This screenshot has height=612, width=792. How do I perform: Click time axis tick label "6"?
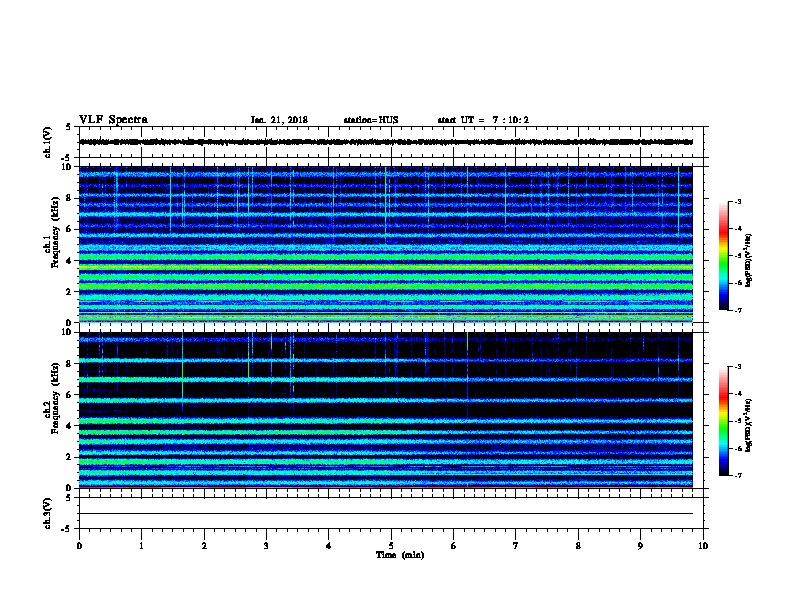[454, 546]
